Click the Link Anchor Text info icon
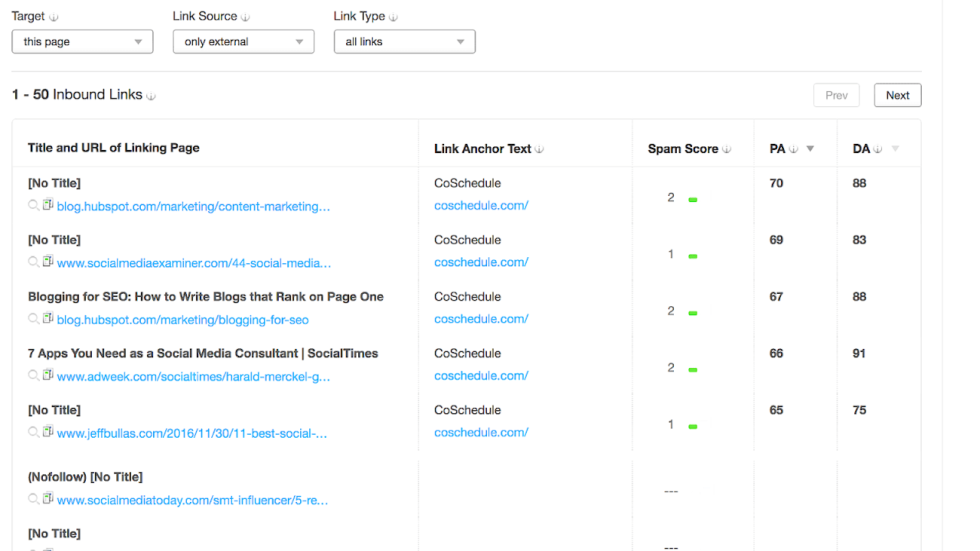The width and height of the screenshot is (980, 551). (539, 148)
